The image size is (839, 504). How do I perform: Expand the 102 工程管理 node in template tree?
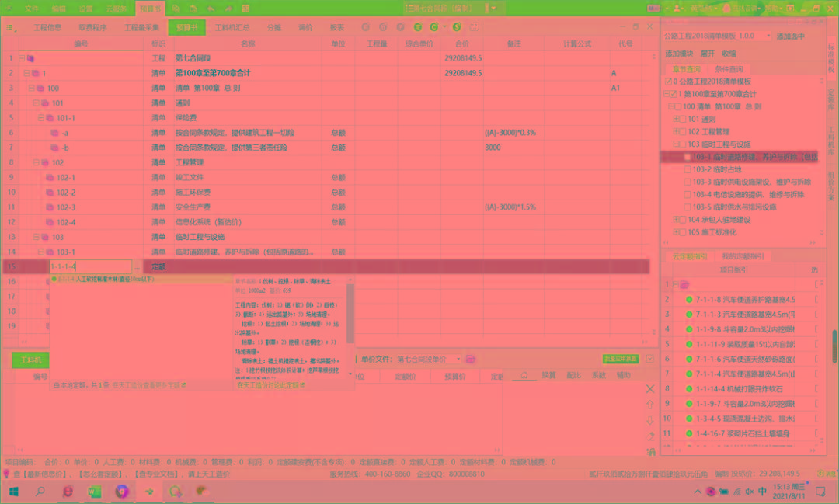(676, 131)
